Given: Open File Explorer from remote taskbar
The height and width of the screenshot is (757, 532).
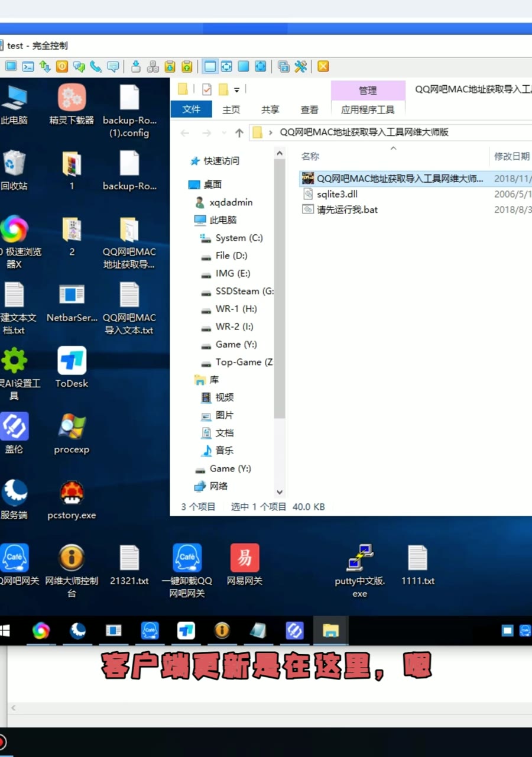Looking at the screenshot, I should (x=330, y=630).
